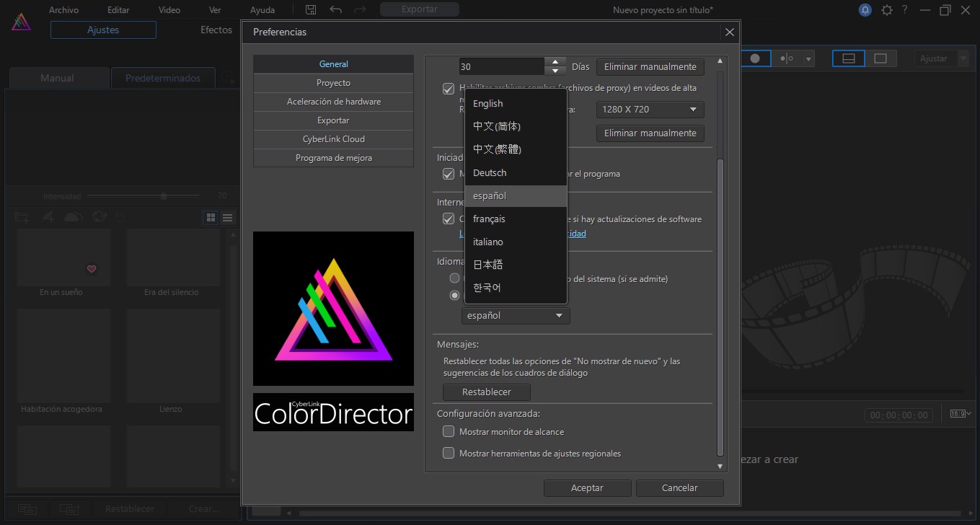This screenshot has height=525, width=980.
Task: Switch presets to list view
Action: (227, 217)
